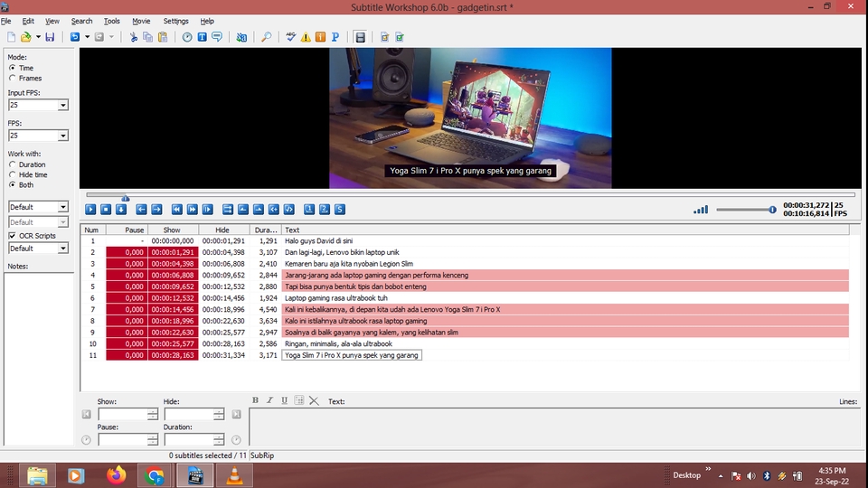Click into the Show time input field
The width and height of the screenshot is (868, 488).
click(122, 414)
